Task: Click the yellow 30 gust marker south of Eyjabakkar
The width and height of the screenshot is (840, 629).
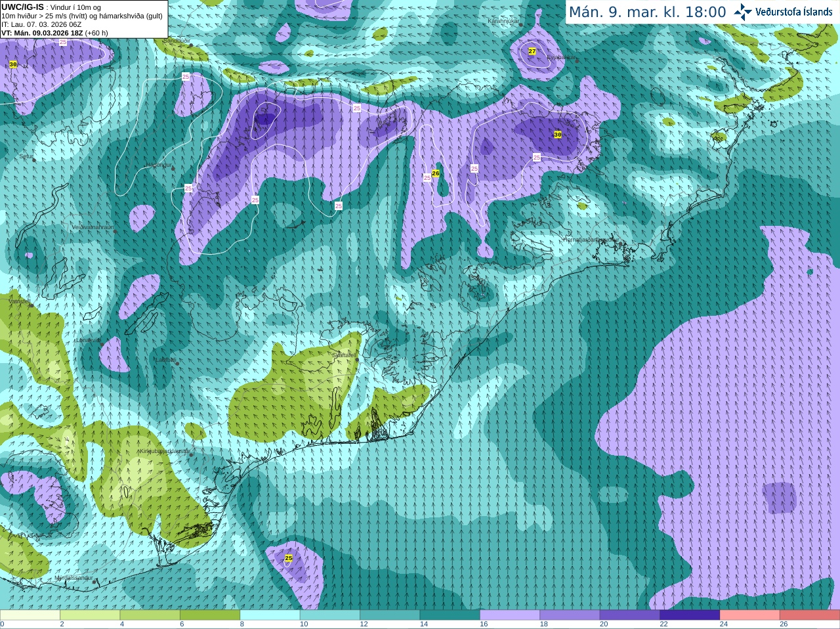Action: click(558, 135)
